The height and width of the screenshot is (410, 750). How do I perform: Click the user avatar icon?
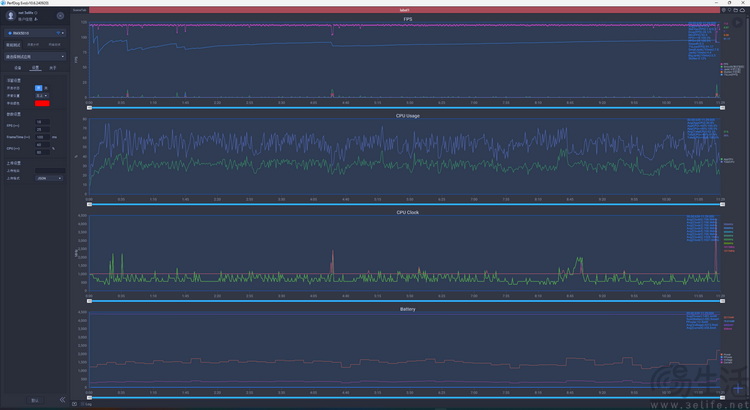11,15
